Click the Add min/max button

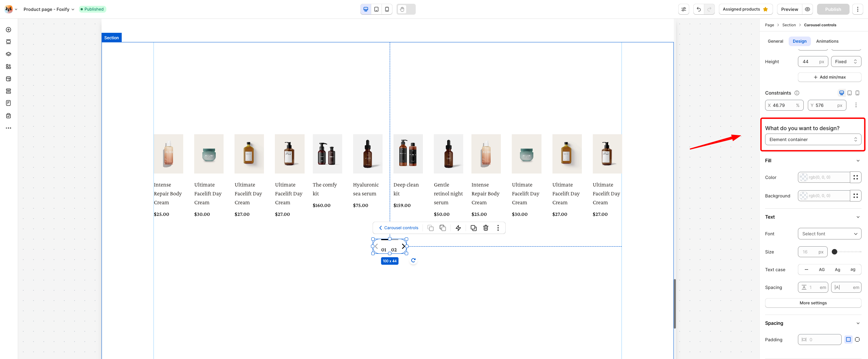(829, 77)
